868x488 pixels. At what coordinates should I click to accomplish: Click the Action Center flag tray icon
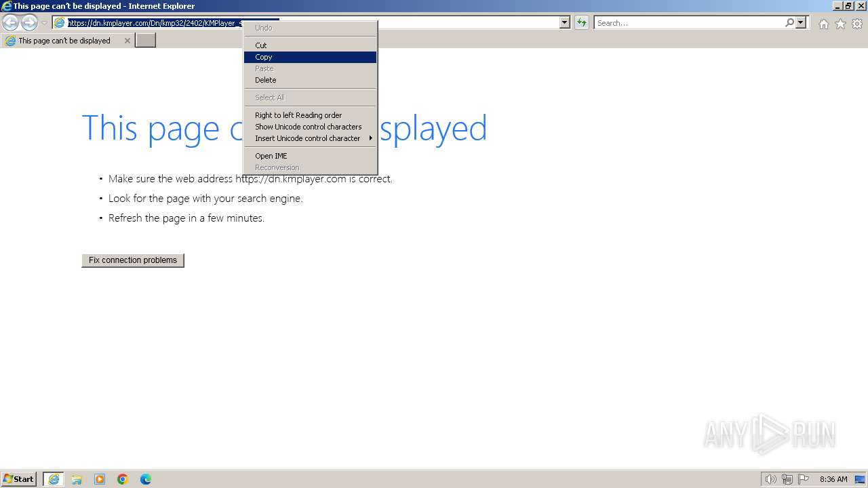pos(804,479)
